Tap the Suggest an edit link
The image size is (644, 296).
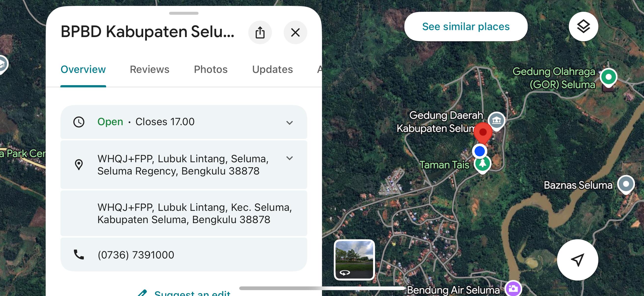[x=192, y=293]
